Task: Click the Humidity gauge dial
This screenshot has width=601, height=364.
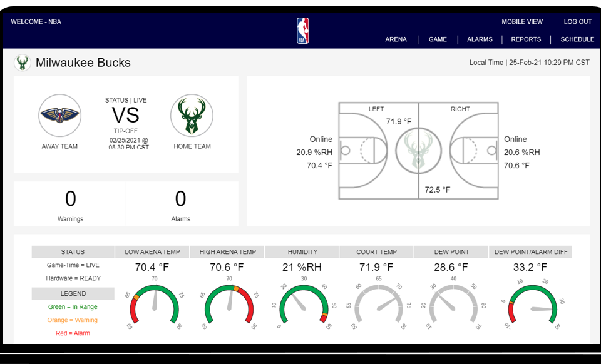Action: coord(304,305)
